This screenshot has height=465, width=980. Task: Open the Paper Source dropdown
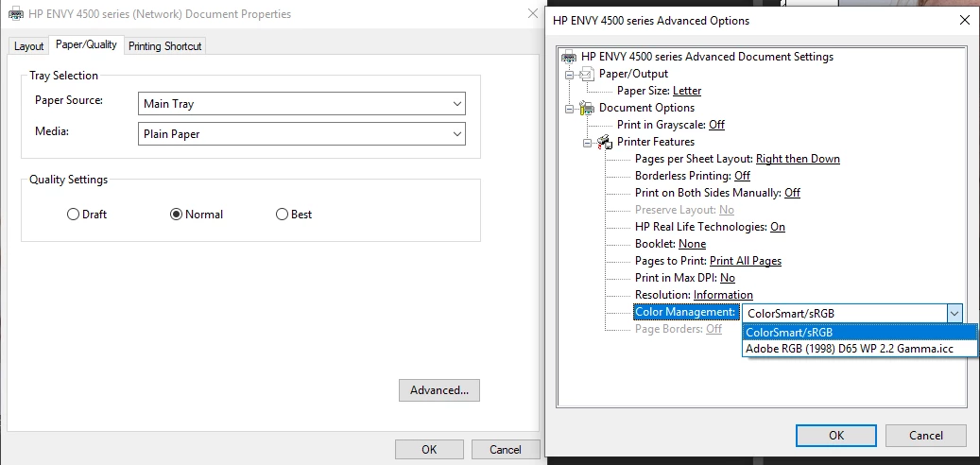click(301, 104)
